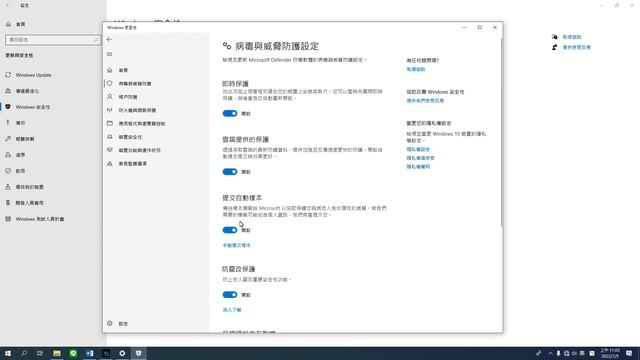Open the 隱私權聲明 link

pyautogui.click(x=418, y=167)
